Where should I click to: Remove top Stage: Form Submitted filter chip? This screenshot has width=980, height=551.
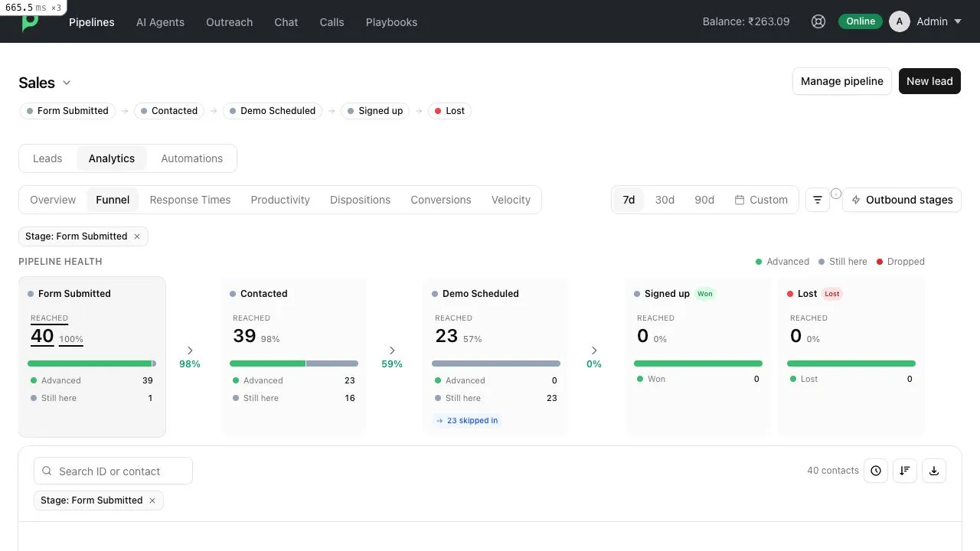tap(137, 236)
